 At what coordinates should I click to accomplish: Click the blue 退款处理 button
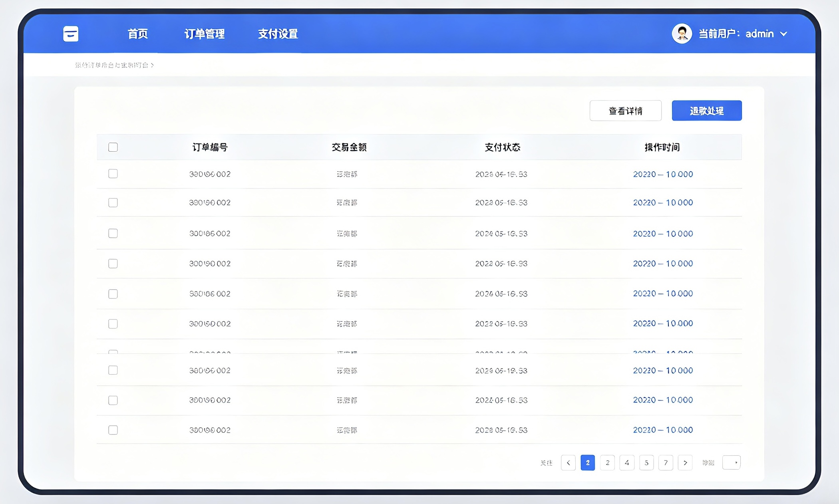[x=706, y=111]
